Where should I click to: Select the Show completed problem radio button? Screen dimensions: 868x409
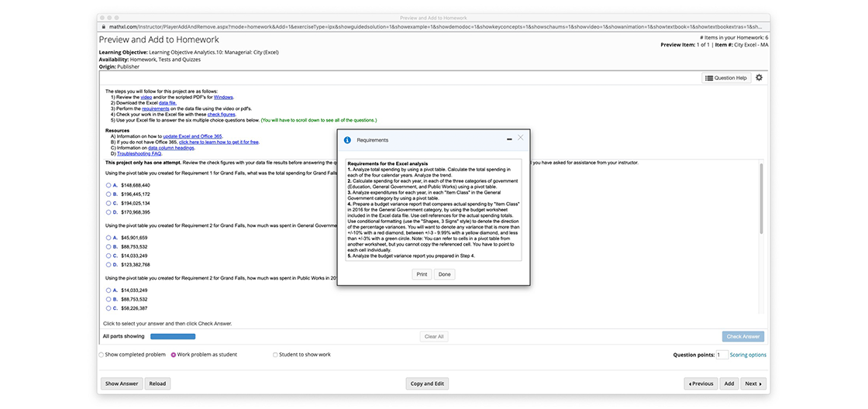tap(102, 355)
